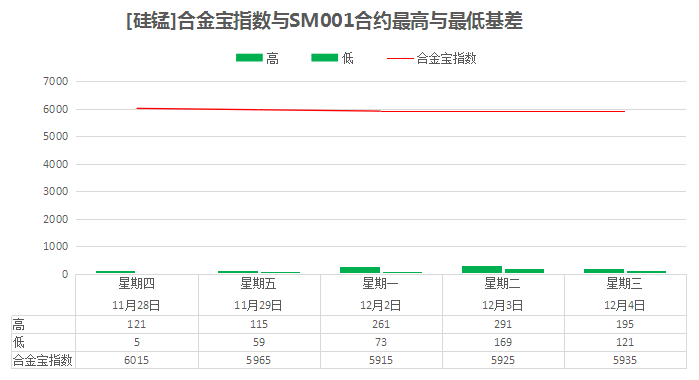Click the 5000 y-axis label

tap(56, 136)
